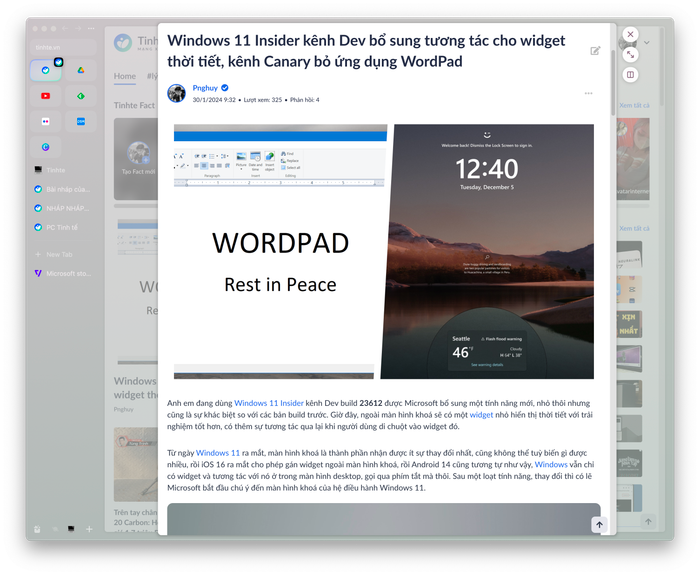Open the Windows lock screen 12:40 image
Screen dimensions: 700x575
click(487, 251)
